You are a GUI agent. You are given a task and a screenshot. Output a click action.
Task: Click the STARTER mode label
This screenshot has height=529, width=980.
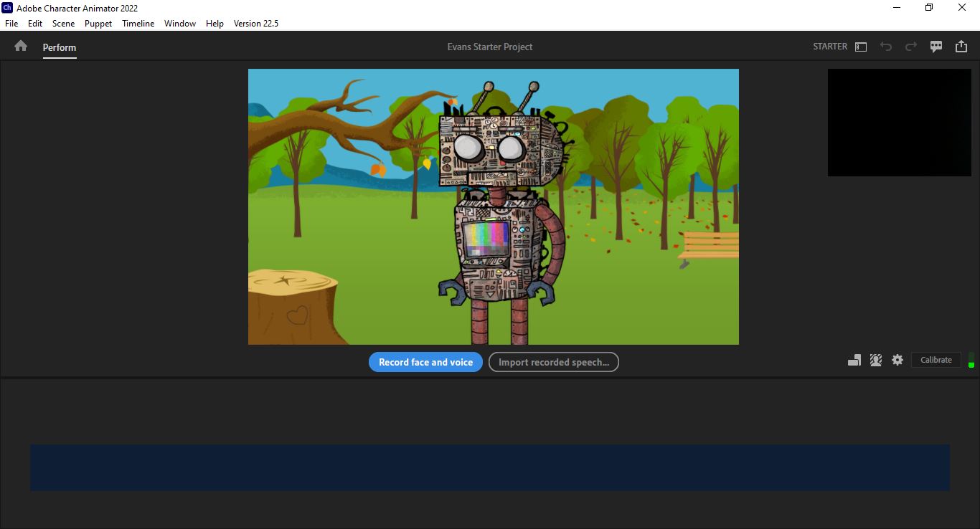(x=830, y=46)
